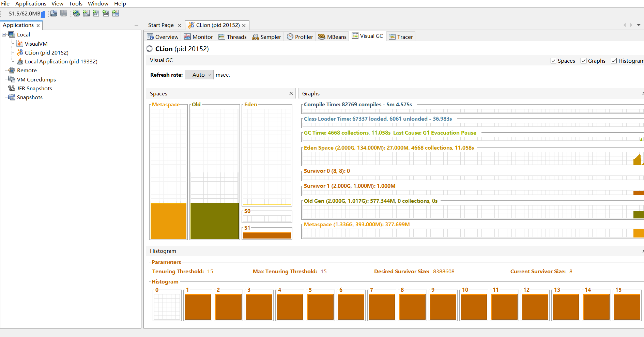Viewport: 644px width, 337px height.
Task: Click the Add JMX Connection icon
Action: [x=86, y=13]
